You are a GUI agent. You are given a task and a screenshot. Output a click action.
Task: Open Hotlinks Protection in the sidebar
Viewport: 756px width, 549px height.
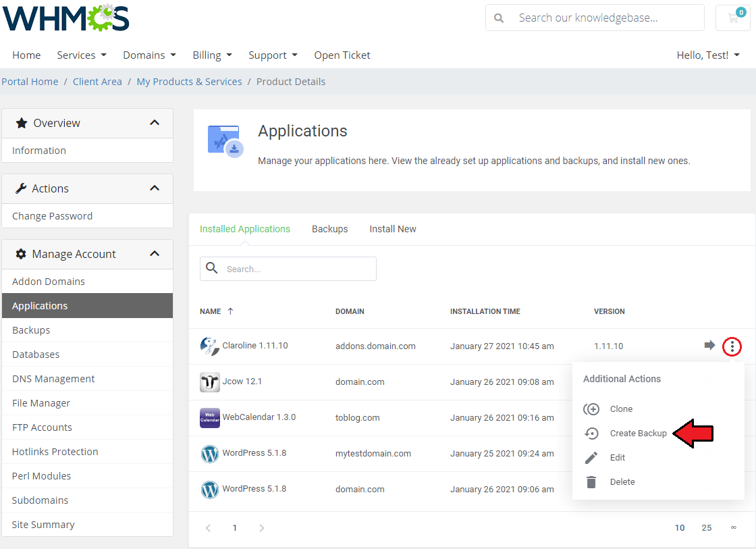click(87, 452)
